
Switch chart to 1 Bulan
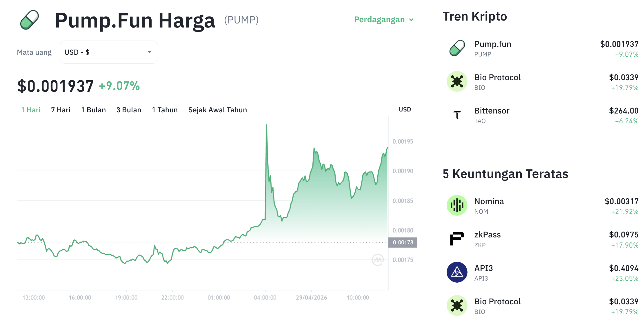(x=93, y=110)
